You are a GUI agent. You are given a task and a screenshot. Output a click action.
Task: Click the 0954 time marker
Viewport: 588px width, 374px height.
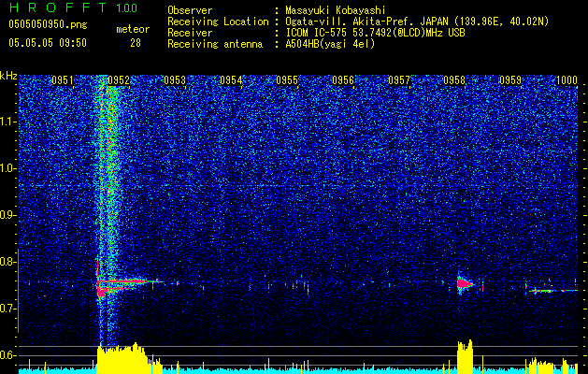(x=231, y=80)
